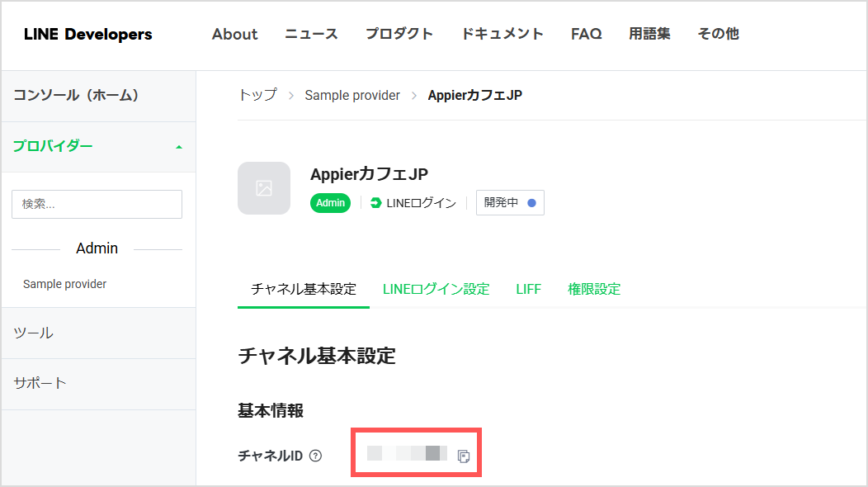
Task: Click the LINE Developers logo
Action: click(x=88, y=35)
